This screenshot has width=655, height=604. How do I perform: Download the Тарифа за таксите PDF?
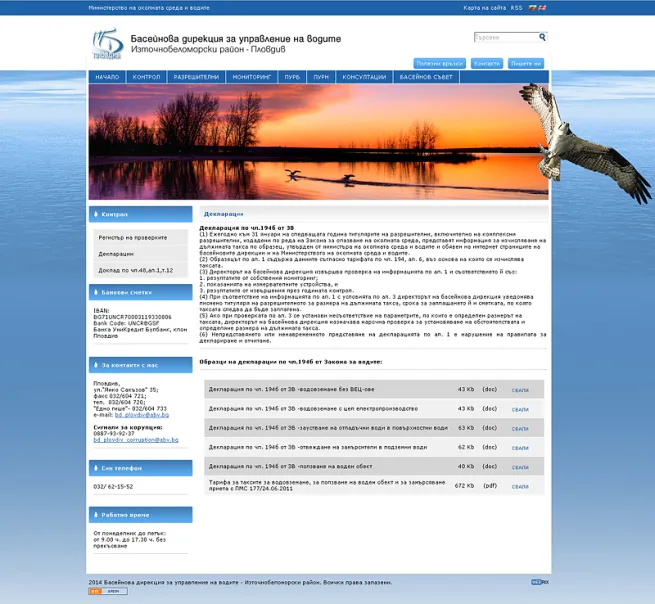click(x=520, y=487)
